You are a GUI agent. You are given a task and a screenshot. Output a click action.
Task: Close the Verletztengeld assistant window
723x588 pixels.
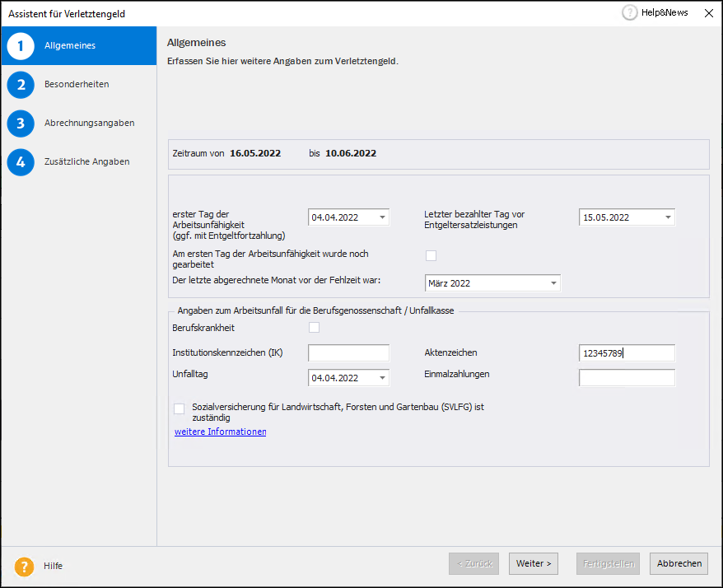tap(708, 13)
